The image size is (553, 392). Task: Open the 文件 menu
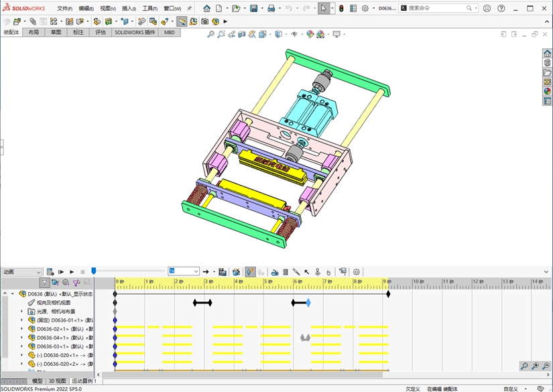[64, 9]
